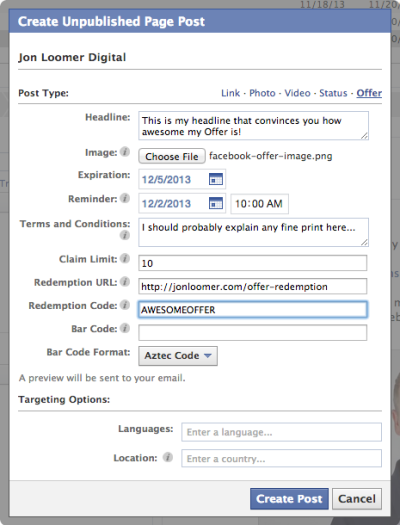Viewport: 400px width, 525px height.
Task: Open the Expiration date calendar picker
Action: [x=216, y=179]
